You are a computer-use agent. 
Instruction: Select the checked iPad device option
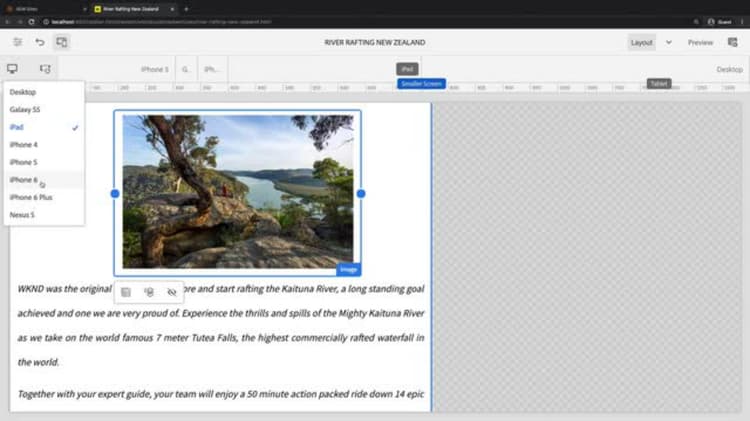coord(17,127)
